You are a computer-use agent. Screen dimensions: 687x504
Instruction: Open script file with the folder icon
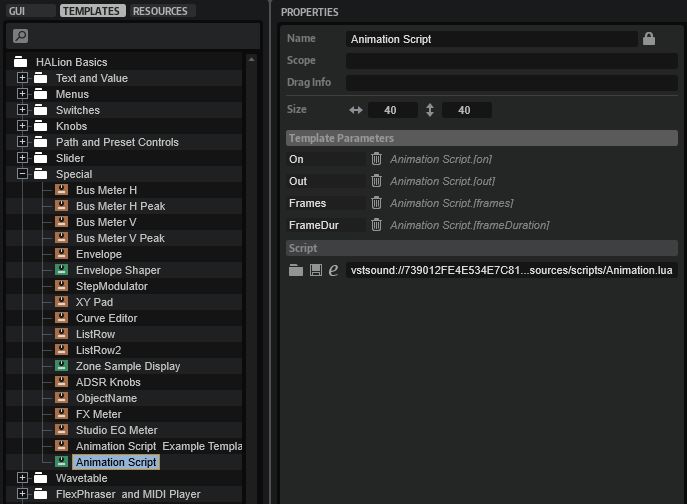tap(296, 270)
